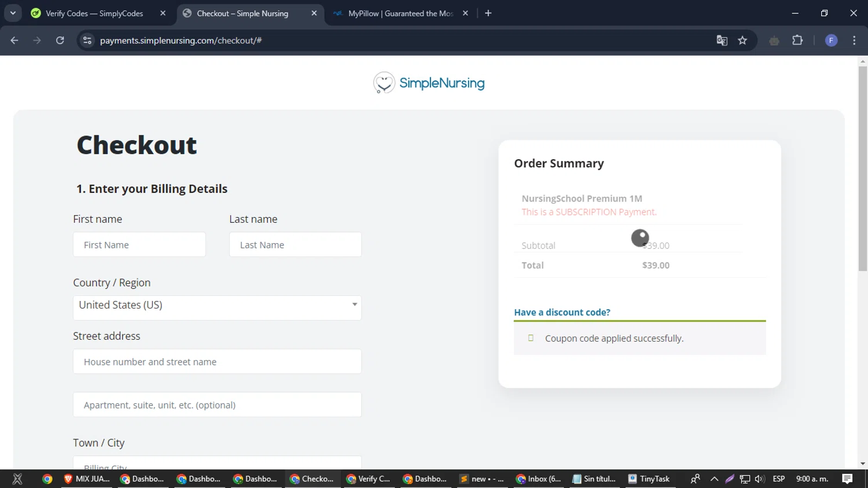Click the First Name field
Screen dimensions: 868x488
tap(139, 245)
